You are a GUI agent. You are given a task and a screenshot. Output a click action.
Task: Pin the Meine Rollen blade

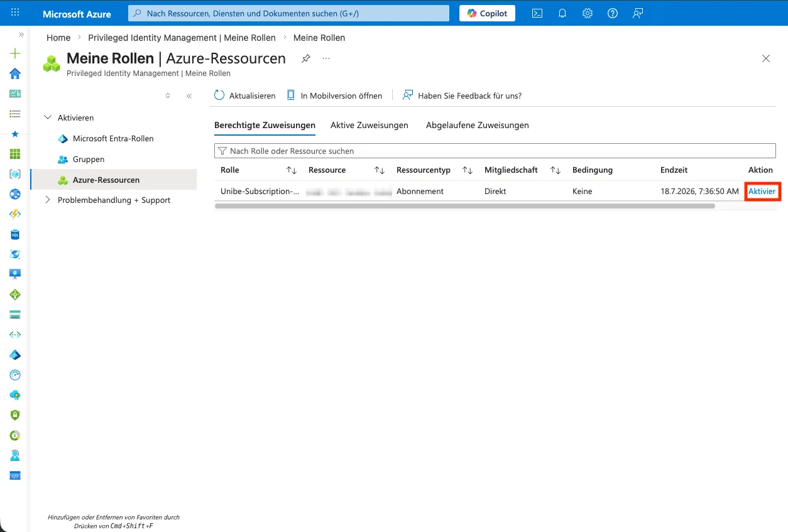[x=305, y=58]
